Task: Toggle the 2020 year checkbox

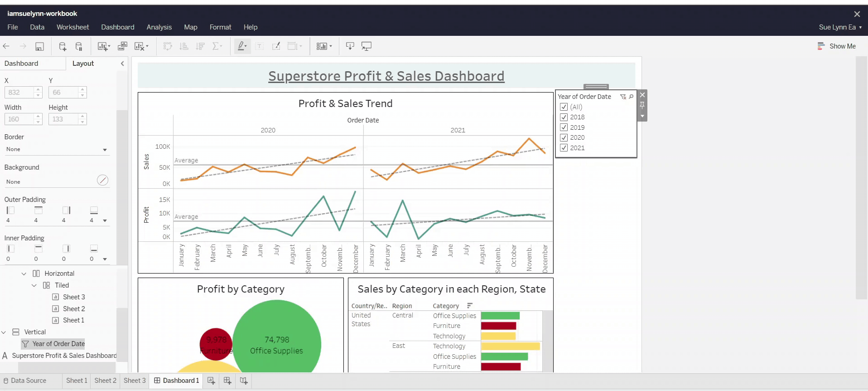Action: [564, 137]
